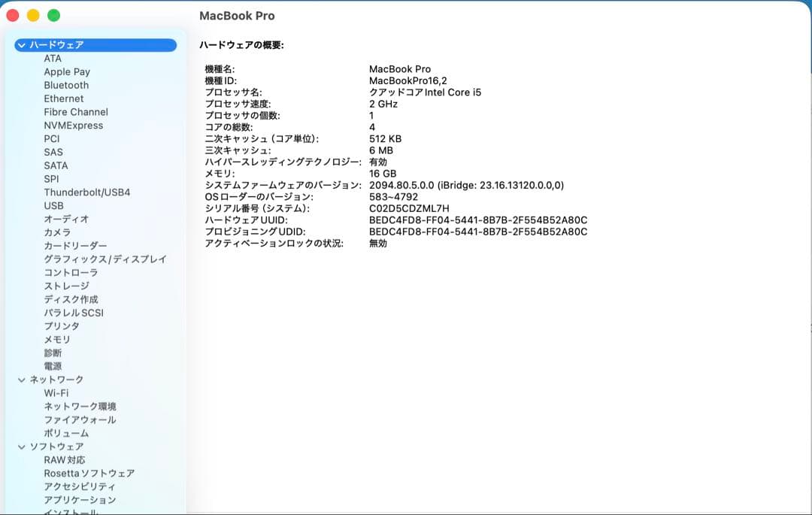812x515 pixels.
Task: Click the クアッドコア Intel Core i5 value
Action: (x=425, y=92)
